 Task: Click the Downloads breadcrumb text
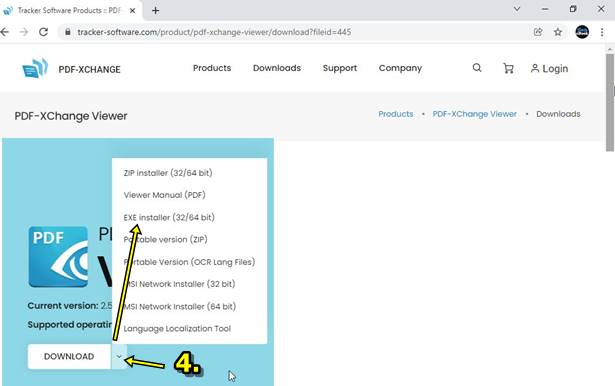click(558, 114)
